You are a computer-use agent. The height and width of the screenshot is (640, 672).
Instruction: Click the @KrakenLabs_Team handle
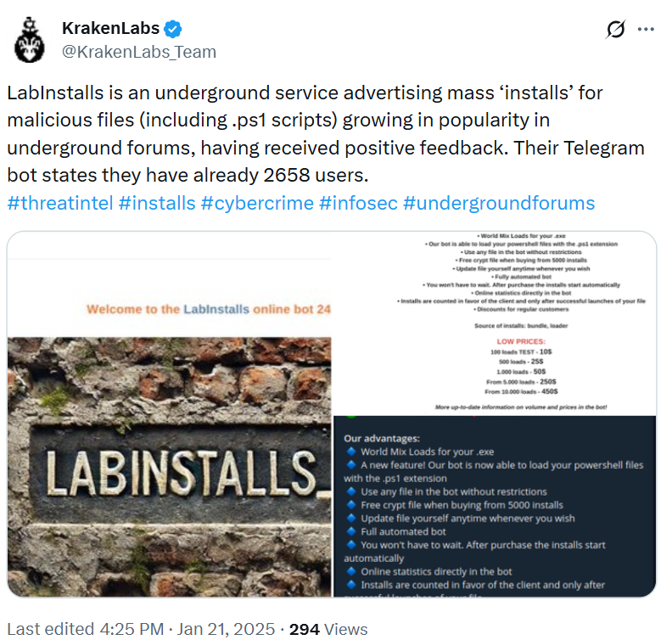(x=139, y=52)
